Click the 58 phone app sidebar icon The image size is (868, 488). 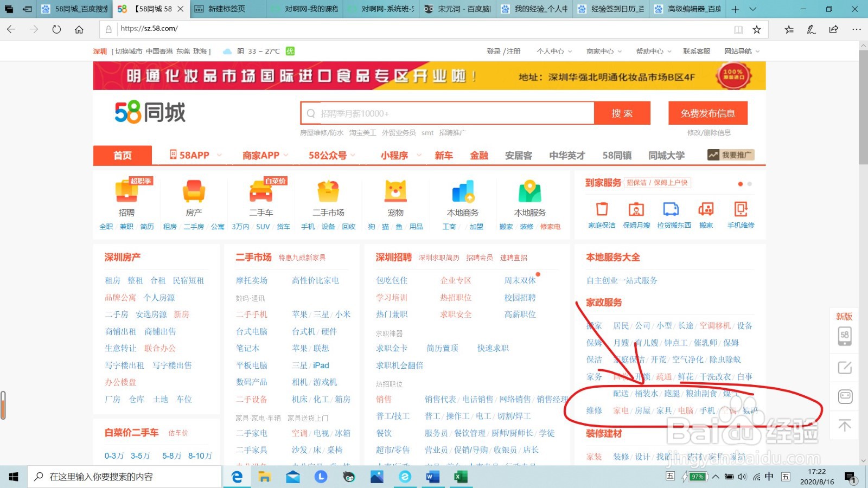coord(845,336)
